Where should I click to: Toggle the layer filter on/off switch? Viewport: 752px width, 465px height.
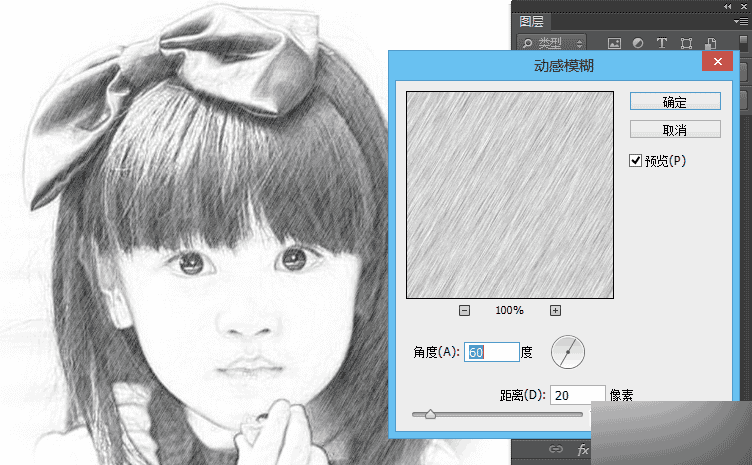pyautogui.click(x=743, y=43)
